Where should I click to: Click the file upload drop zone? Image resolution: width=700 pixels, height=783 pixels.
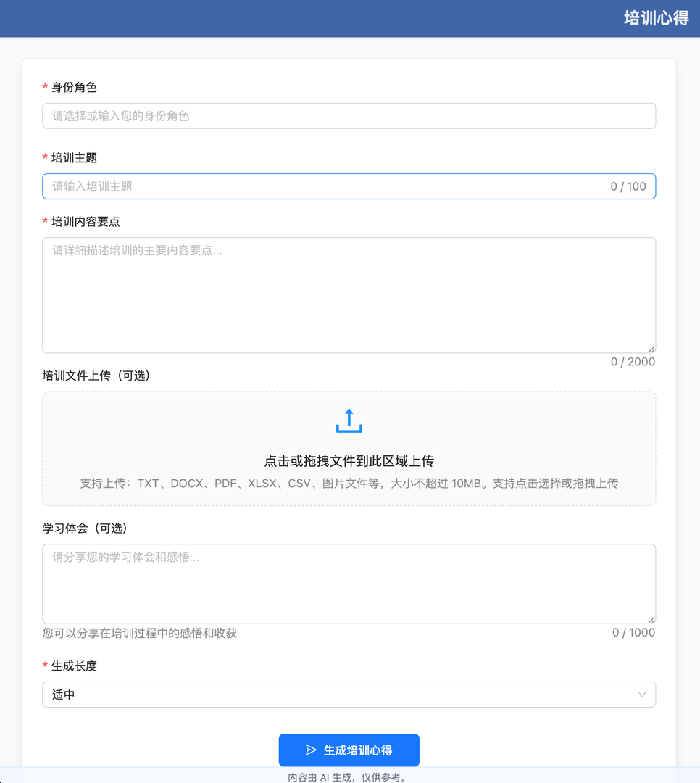click(349, 448)
